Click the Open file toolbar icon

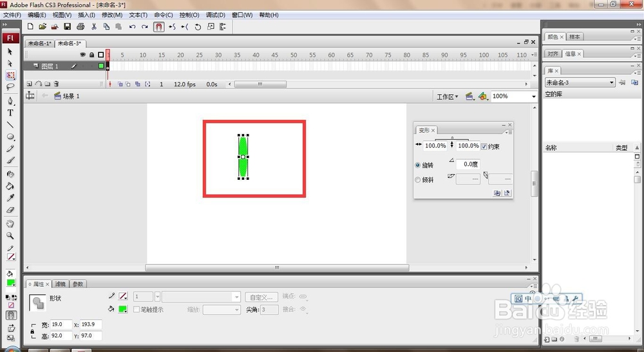click(x=43, y=26)
